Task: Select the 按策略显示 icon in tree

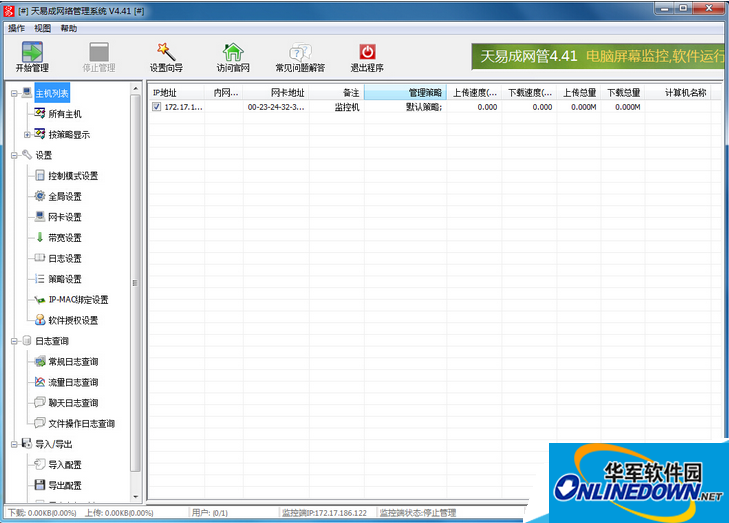Action: (x=40, y=134)
